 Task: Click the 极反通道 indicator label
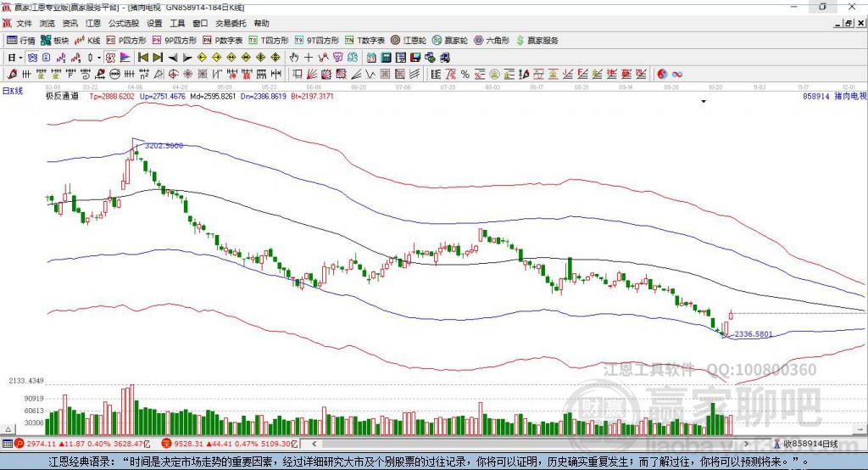point(62,96)
